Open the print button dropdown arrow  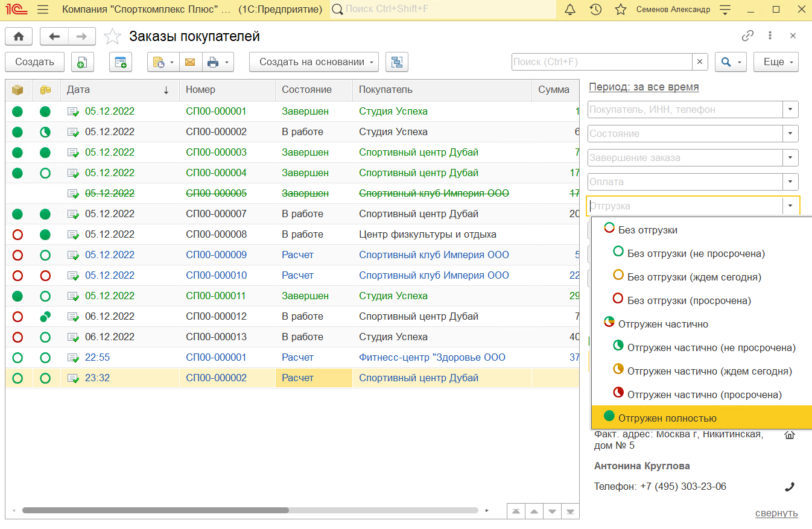click(x=227, y=62)
